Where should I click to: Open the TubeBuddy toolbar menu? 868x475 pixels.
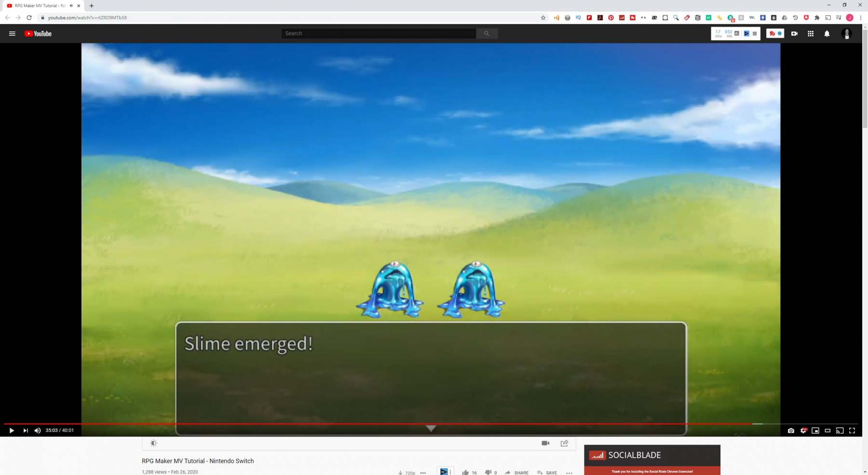tap(775, 33)
